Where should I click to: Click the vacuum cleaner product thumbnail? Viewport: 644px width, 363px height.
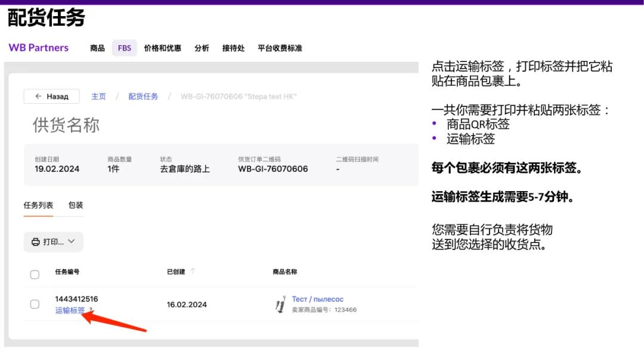[280, 304]
